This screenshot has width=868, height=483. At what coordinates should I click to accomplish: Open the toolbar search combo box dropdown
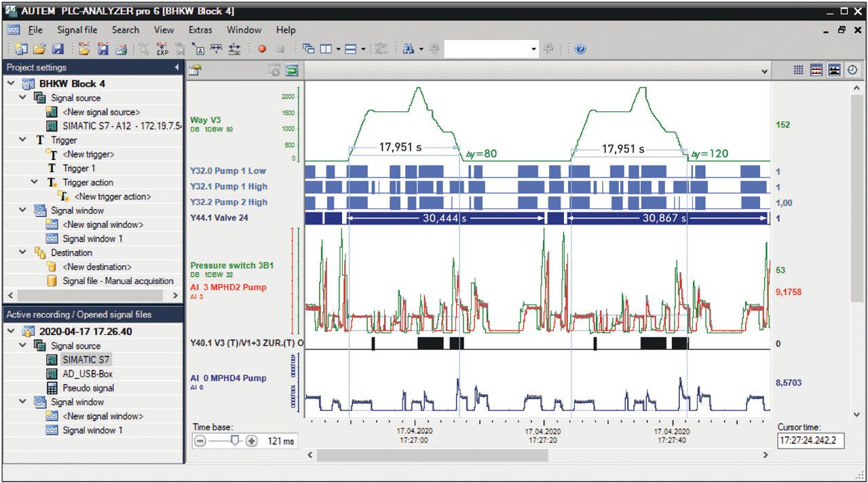(x=533, y=49)
